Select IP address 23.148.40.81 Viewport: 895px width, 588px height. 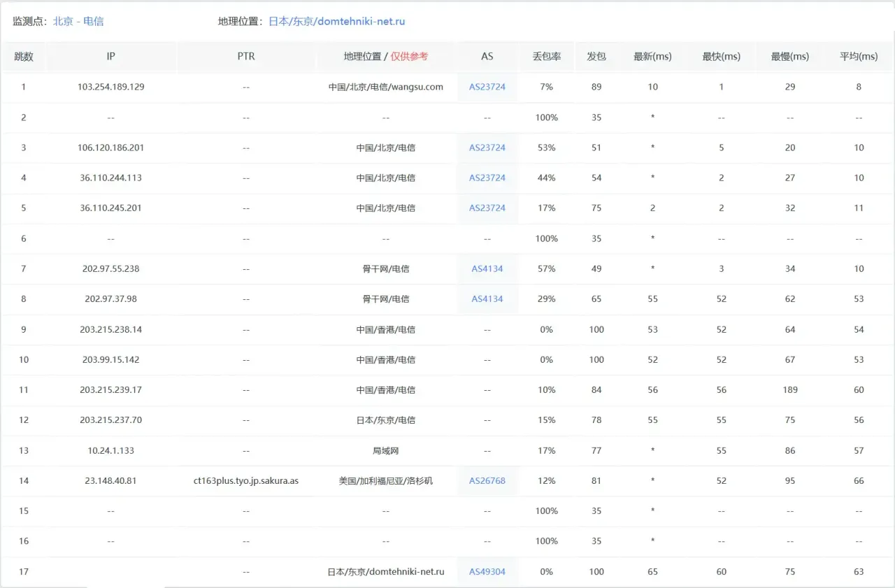point(111,480)
